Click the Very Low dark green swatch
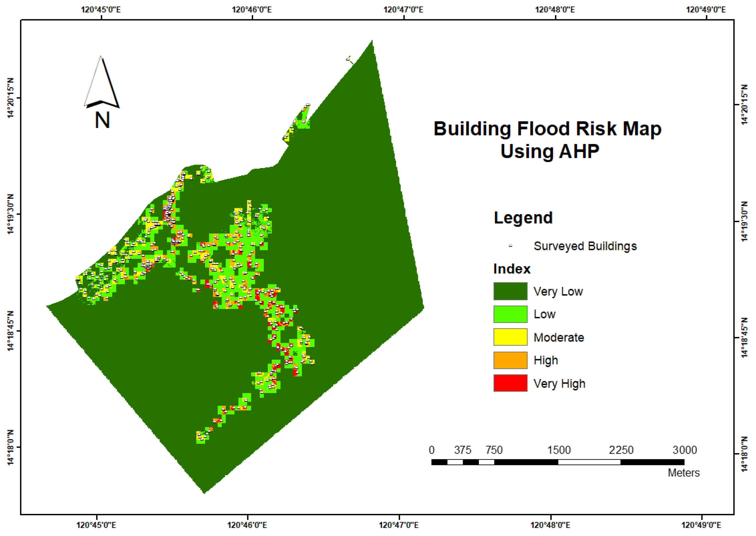The width and height of the screenshot is (756, 536). pos(510,291)
